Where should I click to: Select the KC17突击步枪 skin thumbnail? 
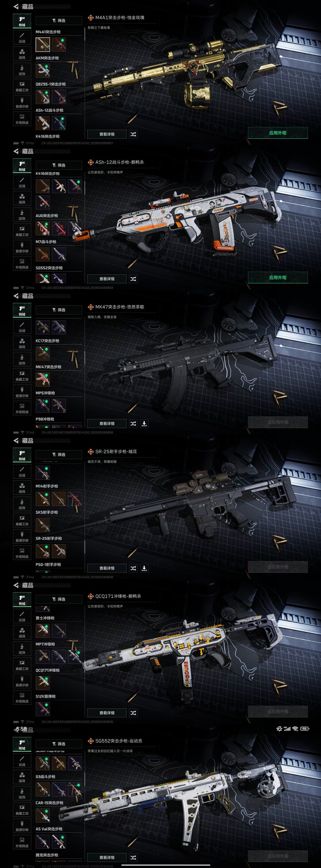coord(43,353)
